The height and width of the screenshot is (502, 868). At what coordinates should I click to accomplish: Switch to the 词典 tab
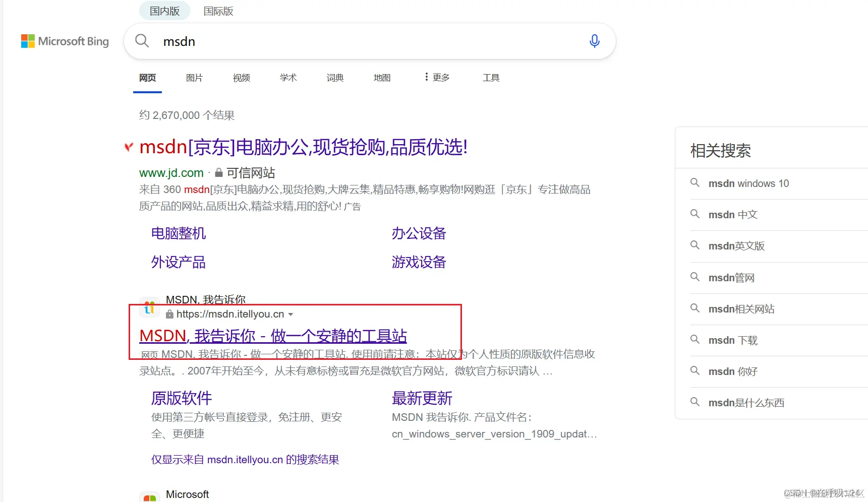coord(335,78)
